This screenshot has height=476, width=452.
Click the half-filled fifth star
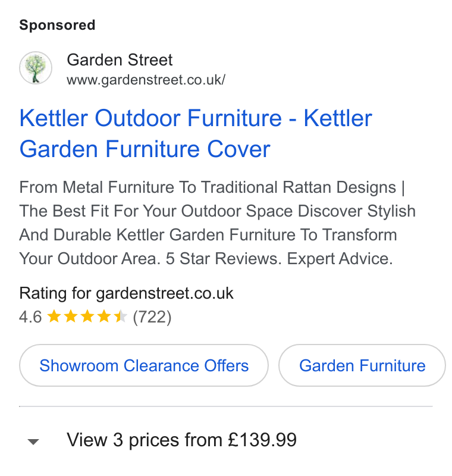click(121, 316)
